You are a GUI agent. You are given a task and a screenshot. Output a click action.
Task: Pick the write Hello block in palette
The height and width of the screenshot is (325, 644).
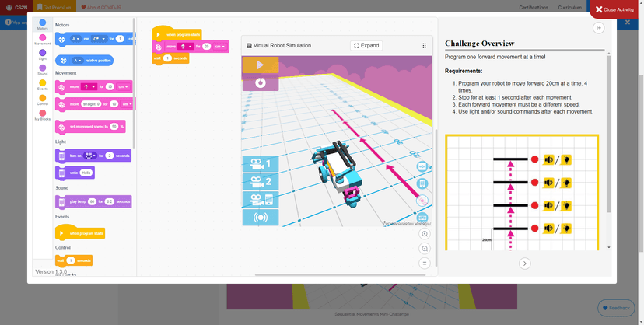[x=75, y=173]
